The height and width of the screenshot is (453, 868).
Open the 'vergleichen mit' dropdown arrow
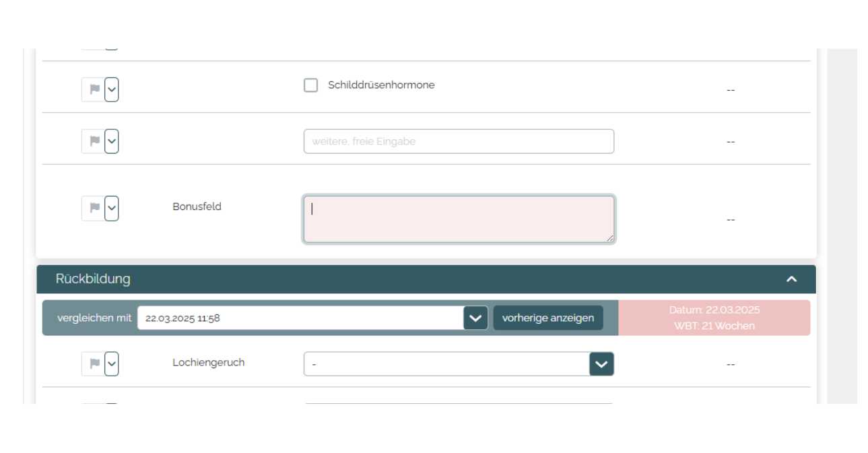[x=475, y=318]
